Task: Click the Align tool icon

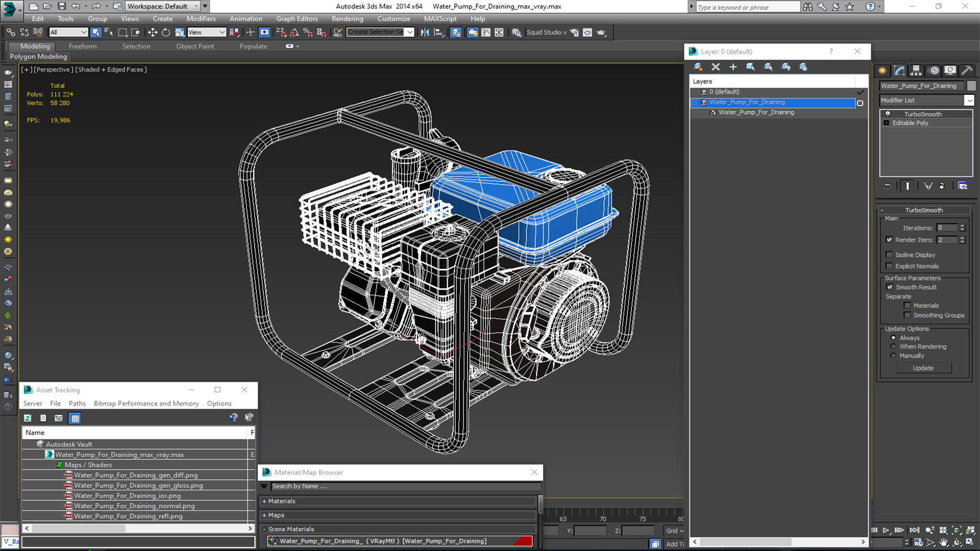Action: 438,32
